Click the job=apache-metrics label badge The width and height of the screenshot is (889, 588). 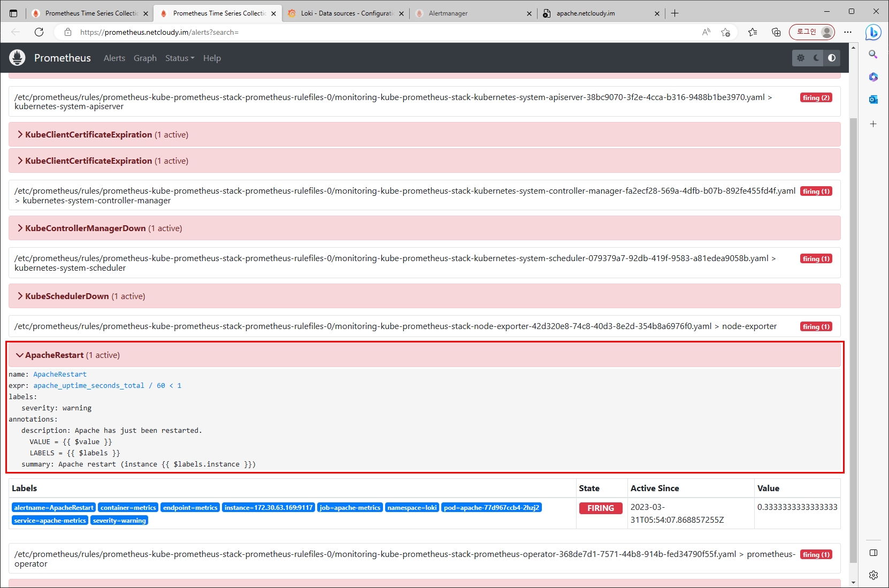coord(350,507)
